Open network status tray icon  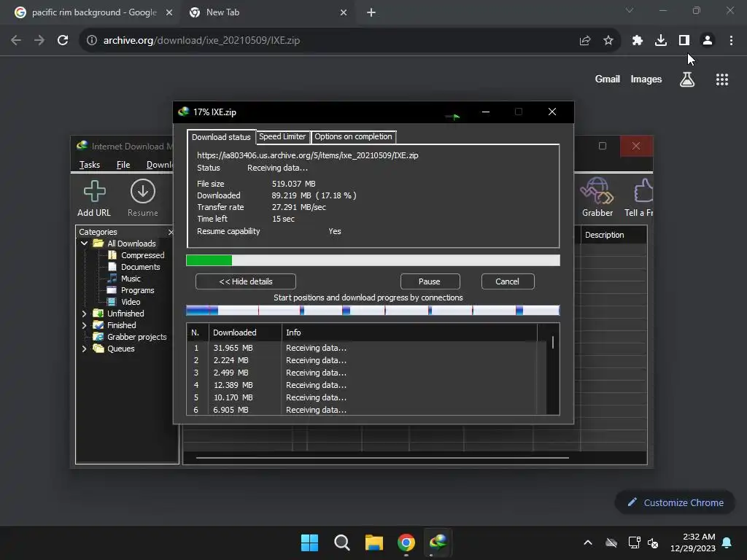tap(634, 542)
